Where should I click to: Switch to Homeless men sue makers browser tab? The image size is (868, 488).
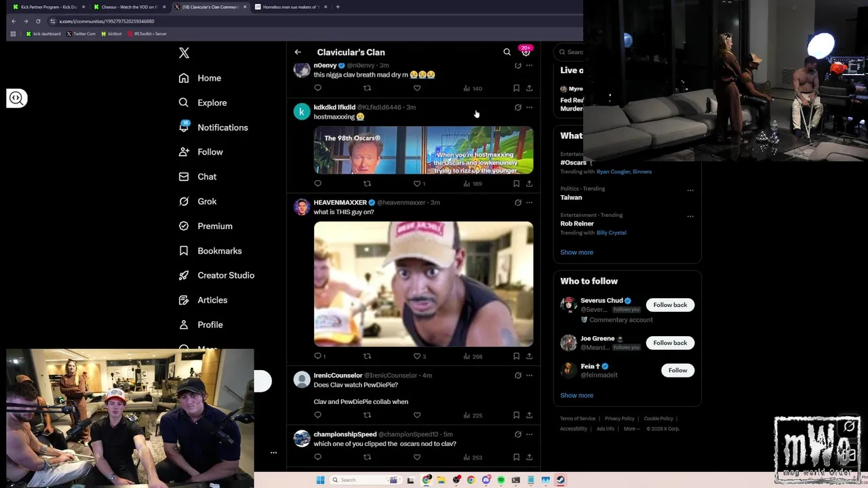pos(292,7)
